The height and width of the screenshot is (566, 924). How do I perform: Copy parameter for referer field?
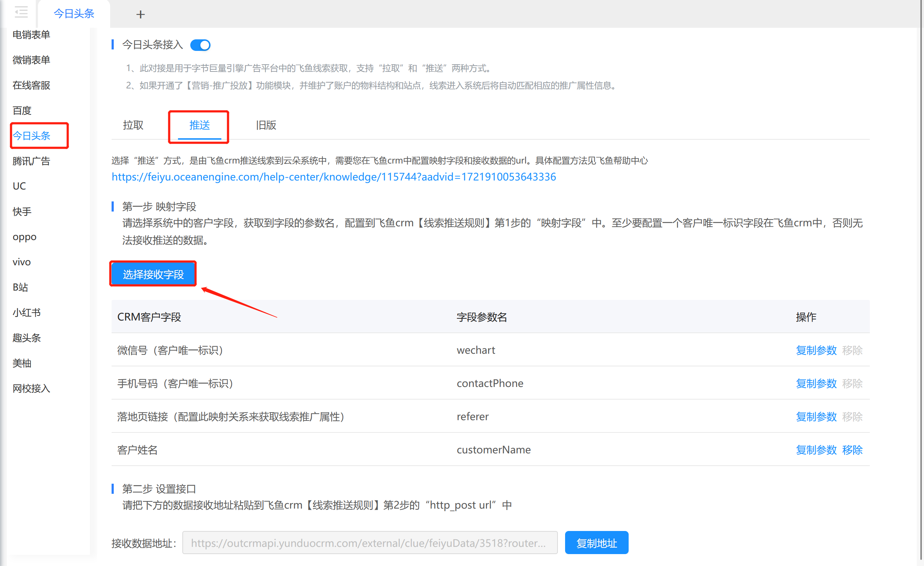[x=816, y=417]
